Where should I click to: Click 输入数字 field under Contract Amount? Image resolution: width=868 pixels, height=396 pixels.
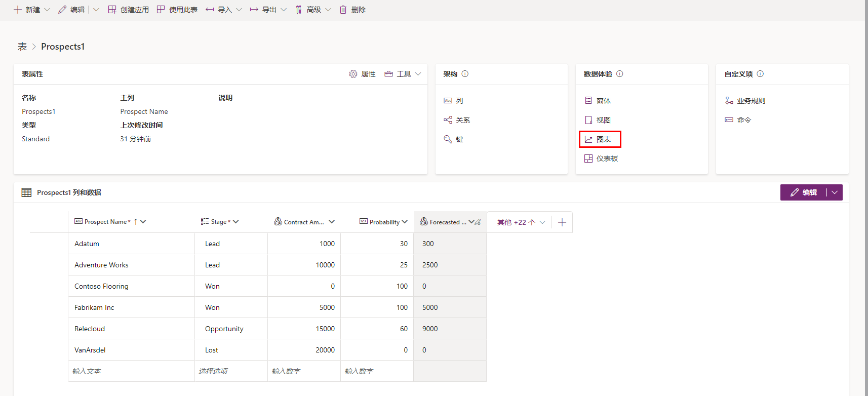(304, 371)
